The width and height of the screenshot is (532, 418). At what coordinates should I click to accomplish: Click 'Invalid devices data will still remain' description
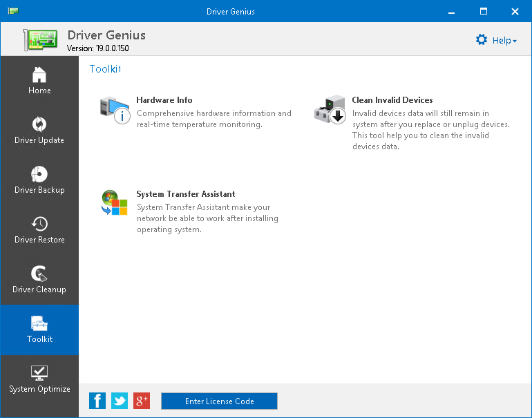431,130
